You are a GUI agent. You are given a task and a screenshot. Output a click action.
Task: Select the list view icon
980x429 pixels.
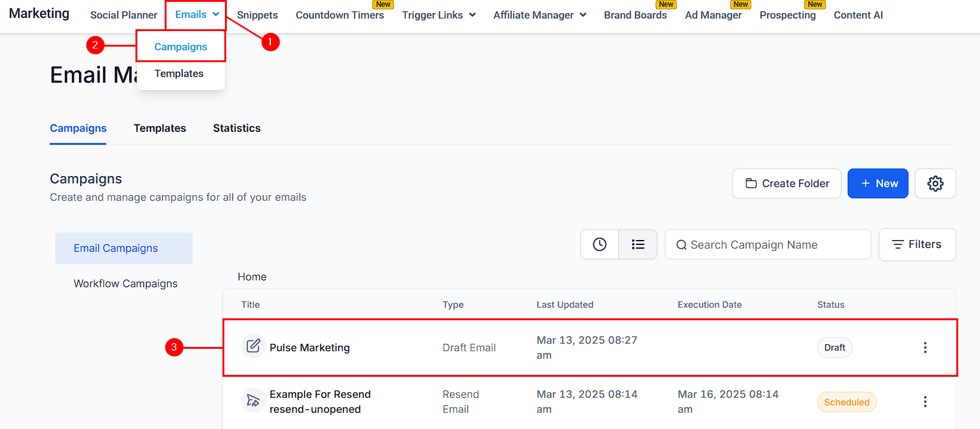pos(638,244)
